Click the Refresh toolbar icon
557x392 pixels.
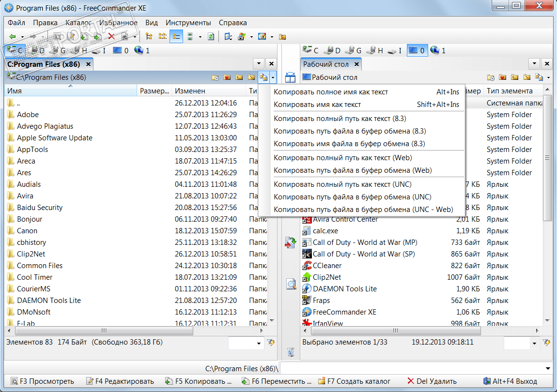[x=211, y=37]
